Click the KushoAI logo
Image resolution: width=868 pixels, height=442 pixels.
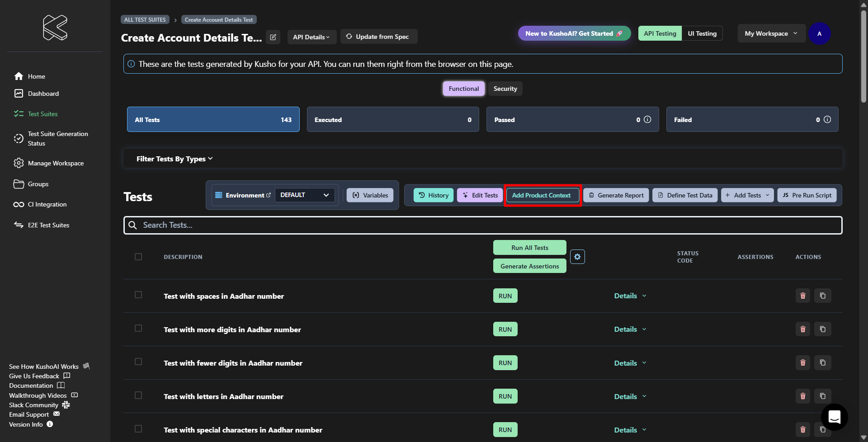point(55,28)
